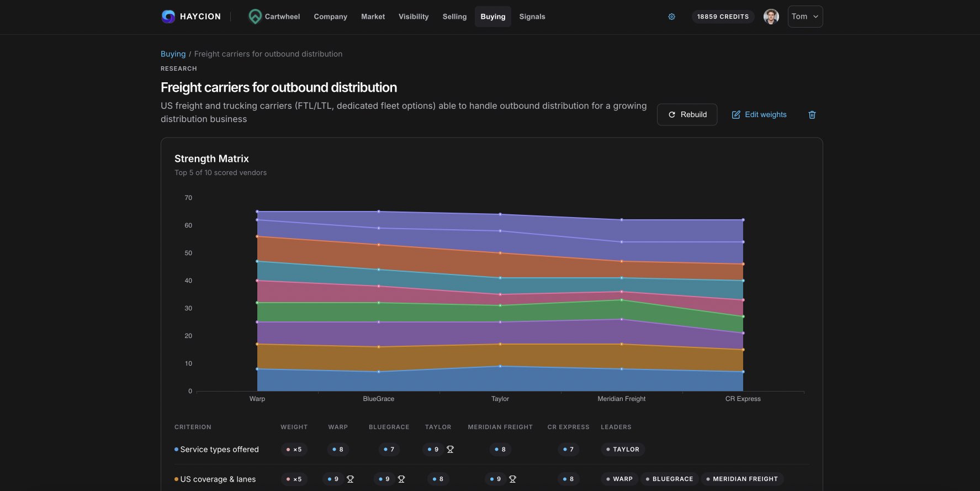Open Edit weights link
The image size is (980, 491).
759,115
